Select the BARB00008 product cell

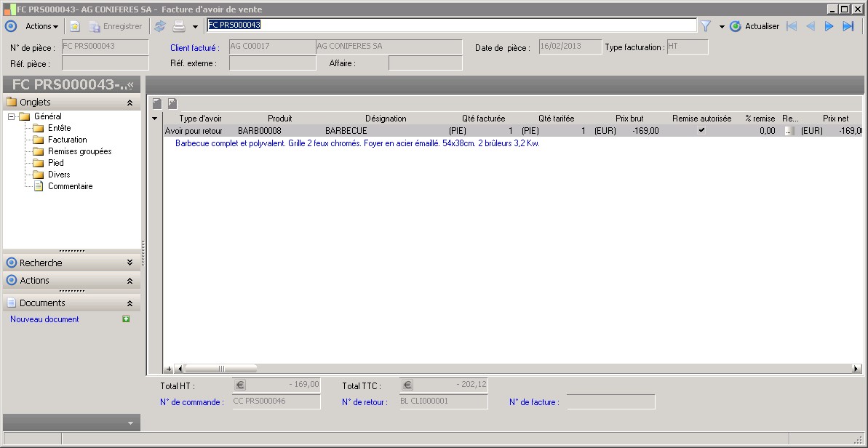coord(260,131)
